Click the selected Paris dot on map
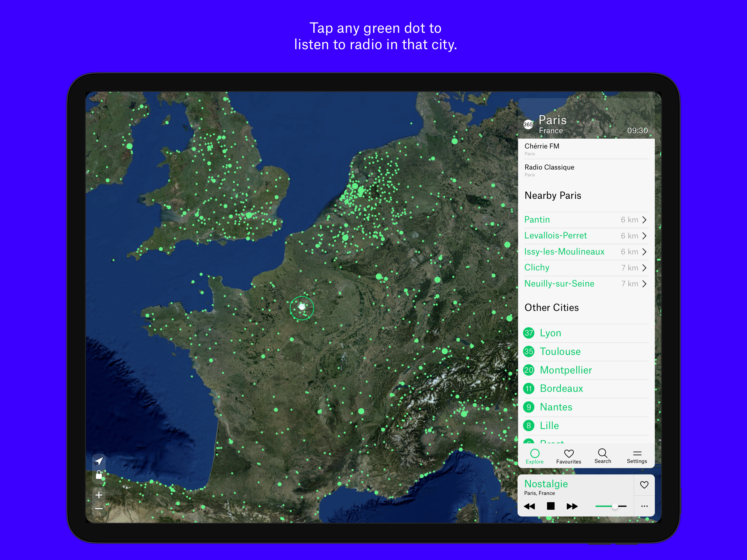This screenshot has width=747, height=560. pos(302,307)
